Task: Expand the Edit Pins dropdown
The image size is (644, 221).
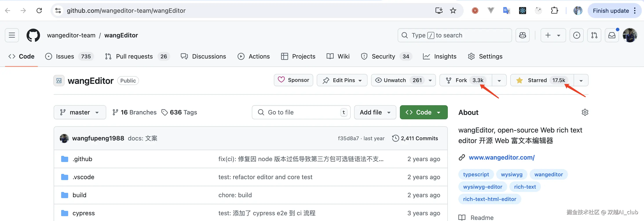Action: click(x=342, y=80)
